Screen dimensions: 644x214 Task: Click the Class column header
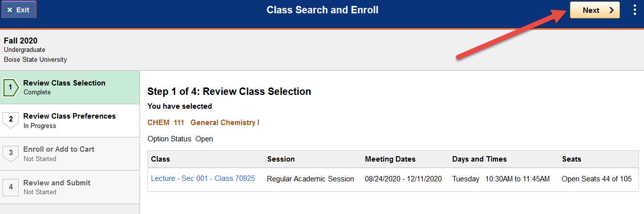[160, 159]
